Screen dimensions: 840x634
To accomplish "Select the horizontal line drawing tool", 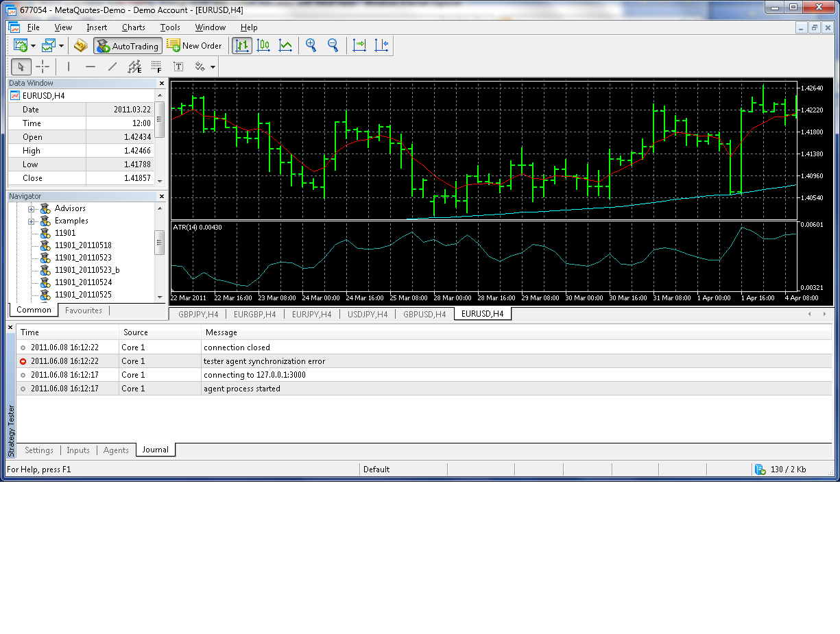I will [90, 66].
